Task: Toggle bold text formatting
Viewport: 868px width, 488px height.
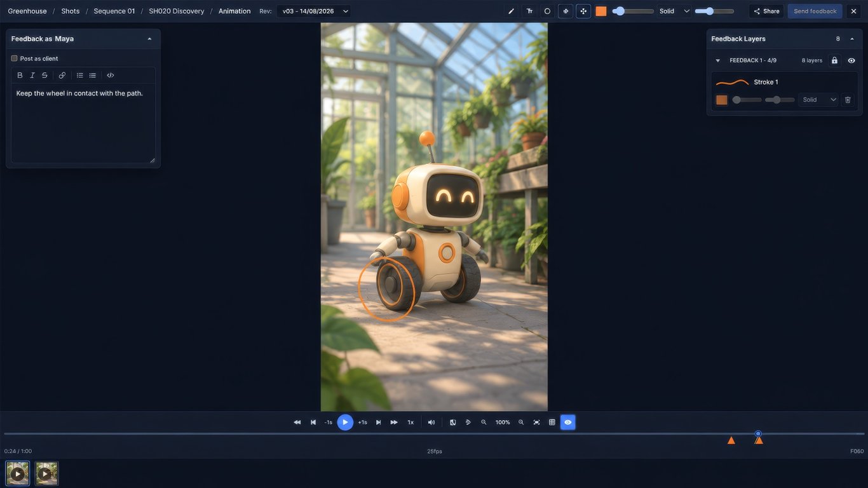Action: tap(20, 75)
